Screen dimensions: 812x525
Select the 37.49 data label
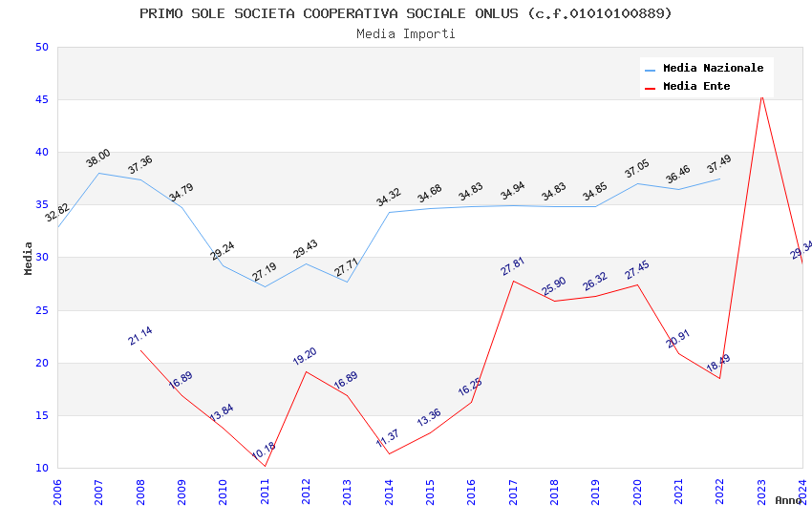pyautogui.click(x=718, y=164)
